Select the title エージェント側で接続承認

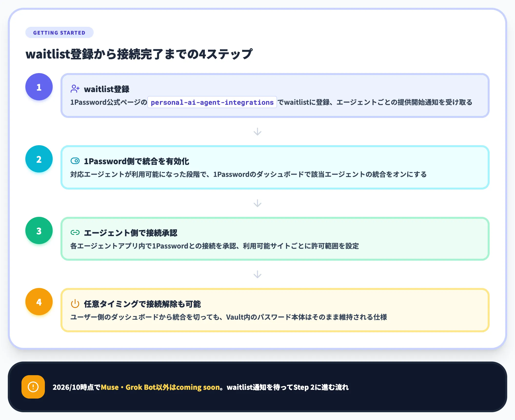(x=130, y=233)
